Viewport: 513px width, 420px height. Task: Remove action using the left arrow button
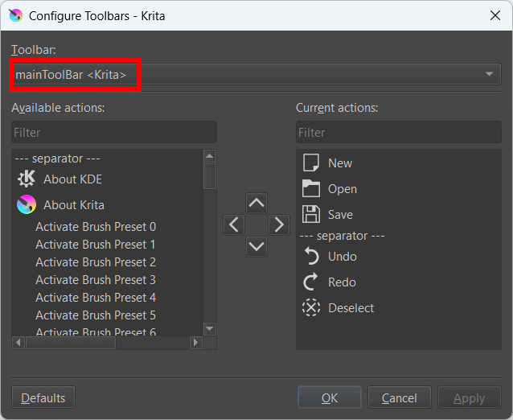tap(234, 225)
